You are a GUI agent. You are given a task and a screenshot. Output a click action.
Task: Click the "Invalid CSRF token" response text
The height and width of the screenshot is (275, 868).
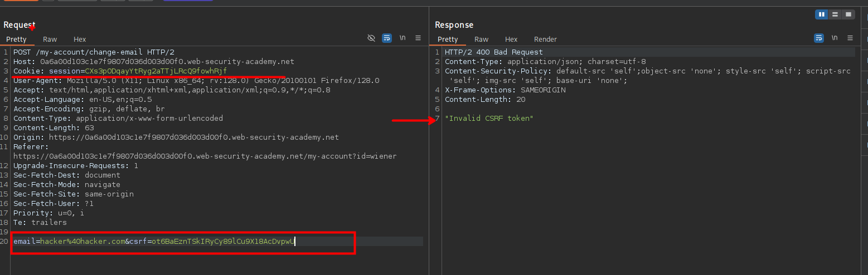489,119
